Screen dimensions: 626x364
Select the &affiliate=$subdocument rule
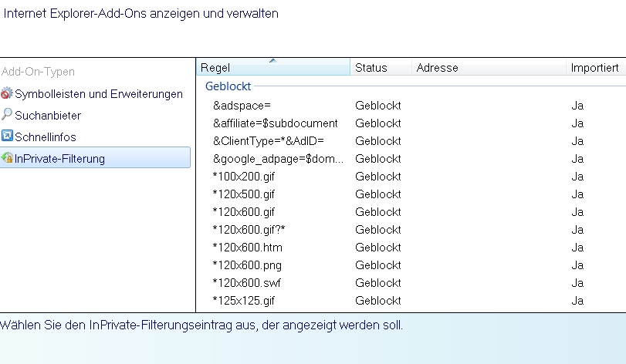pos(276,123)
